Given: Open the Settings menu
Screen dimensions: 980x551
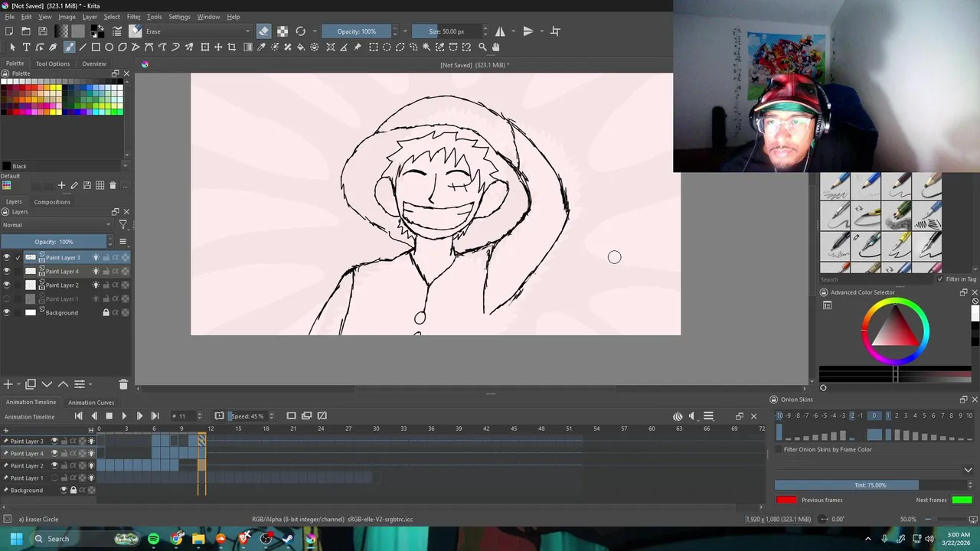Looking at the screenshot, I should pos(179,17).
